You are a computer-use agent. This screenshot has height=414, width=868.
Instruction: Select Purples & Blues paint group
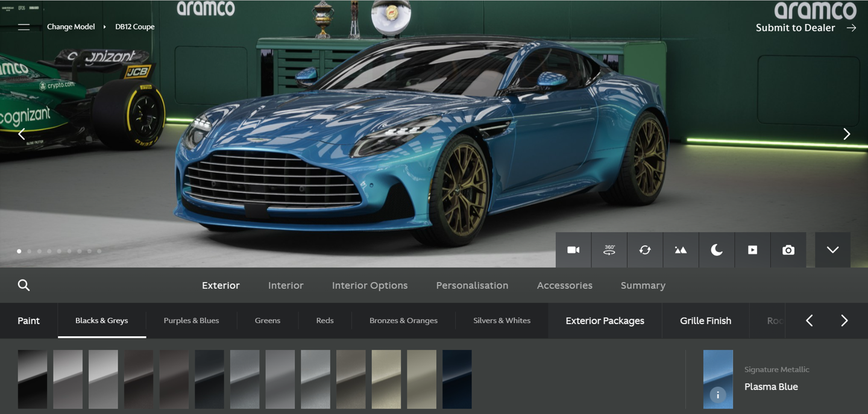point(191,321)
